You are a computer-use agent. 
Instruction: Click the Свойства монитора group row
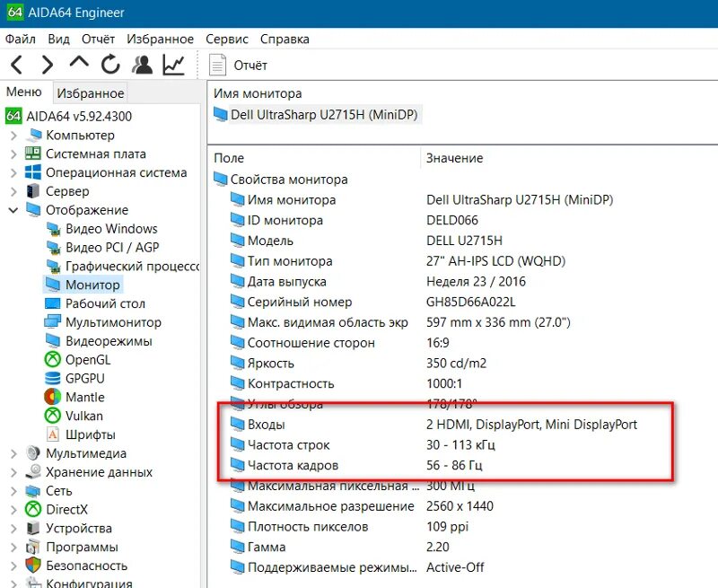pos(289,180)
